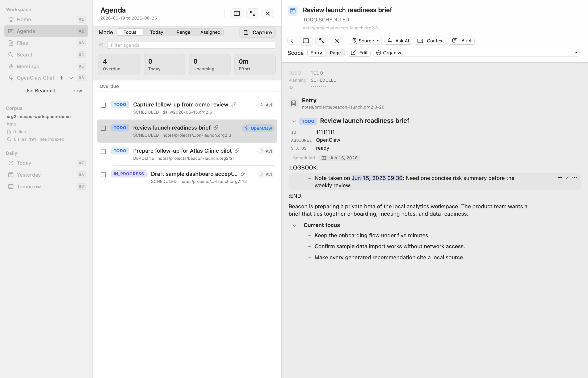Click the Scheduled Jun 15, 2026 date

[339, 158]
